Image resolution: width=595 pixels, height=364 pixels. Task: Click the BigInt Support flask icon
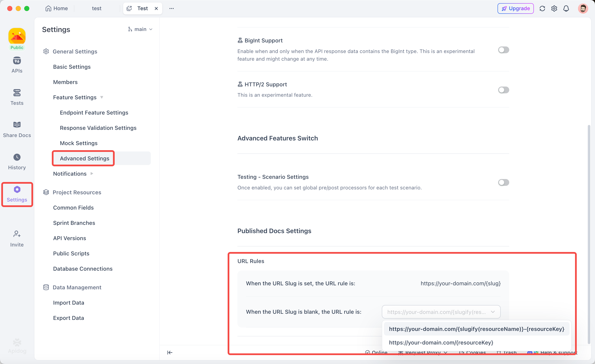[240, 40]
